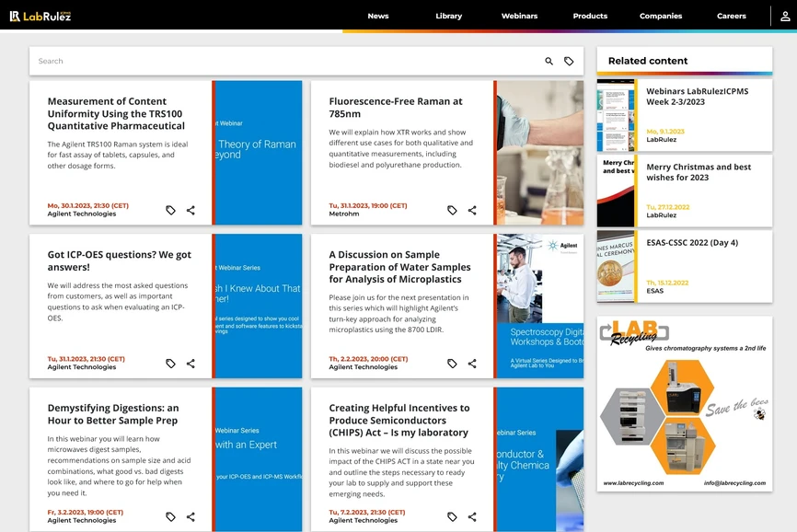Image resolution: width=797 pixels, height=532 pixels.
Task: Open the Library menu
Action: [x=449, y=17]
